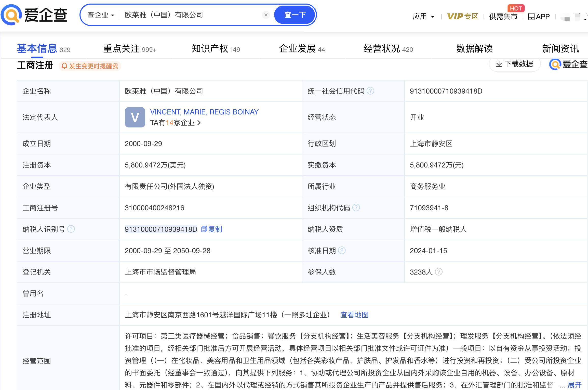This screenshot has width=588, height=390.
Task: Click 行政区划 value 上海市静安区
Action: [x=431, y=144]
